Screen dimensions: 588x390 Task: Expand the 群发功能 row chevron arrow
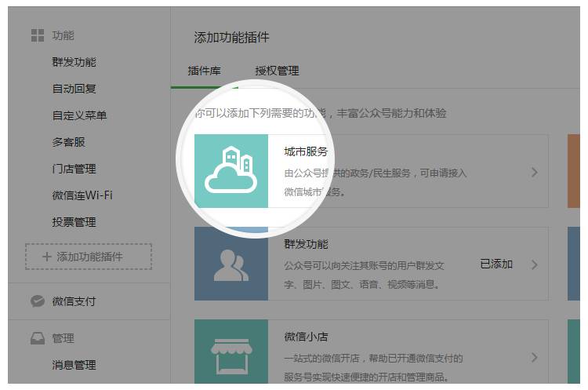535,264
